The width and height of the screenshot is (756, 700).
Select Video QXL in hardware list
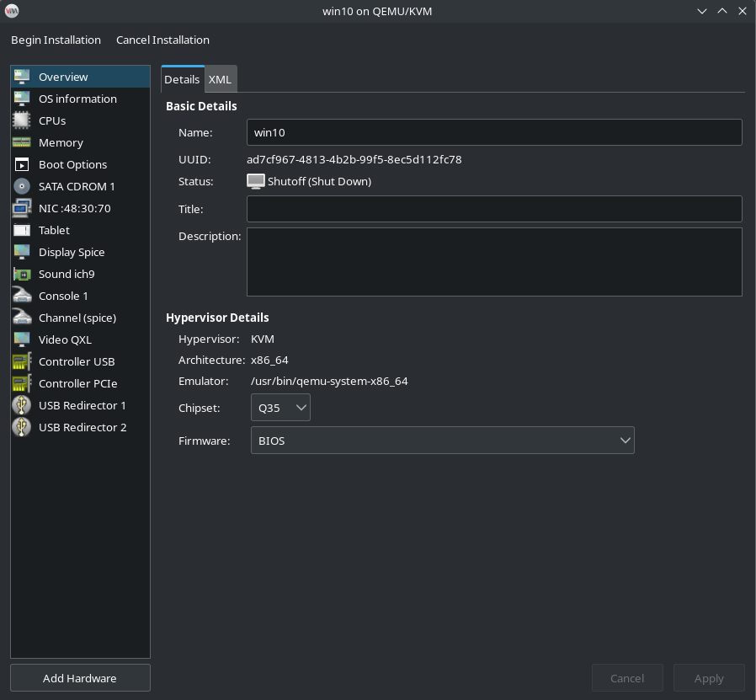pyautogui.click(x=65, y=339)
